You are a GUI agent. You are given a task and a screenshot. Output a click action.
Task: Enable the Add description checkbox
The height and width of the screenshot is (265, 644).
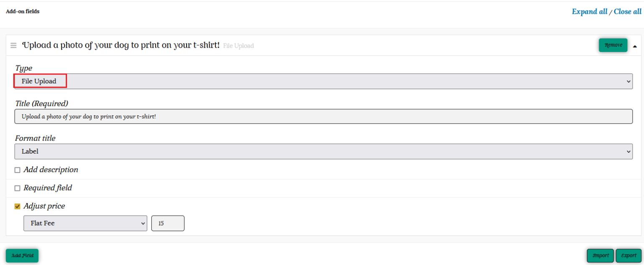coord(18,170)
